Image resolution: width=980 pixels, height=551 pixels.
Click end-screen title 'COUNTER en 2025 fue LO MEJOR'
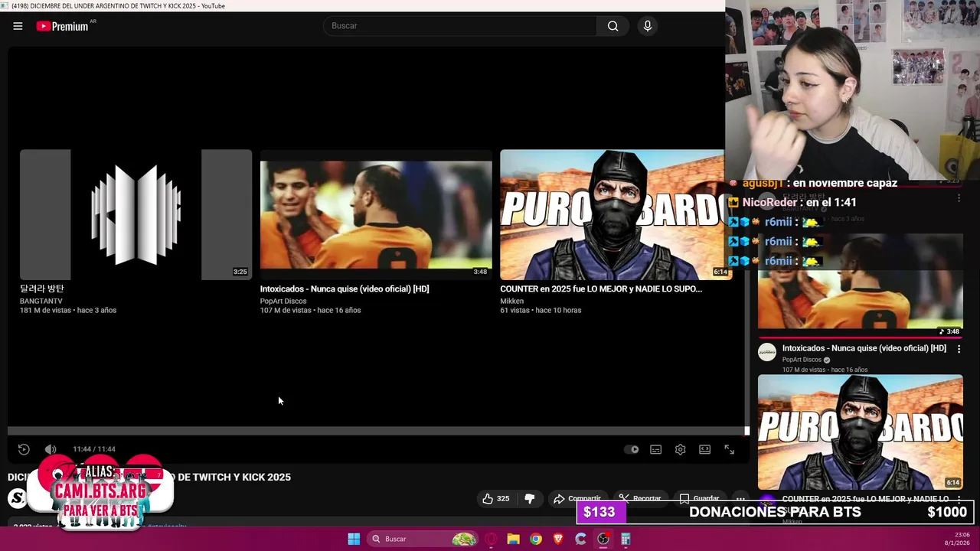(x=601, y=289)
